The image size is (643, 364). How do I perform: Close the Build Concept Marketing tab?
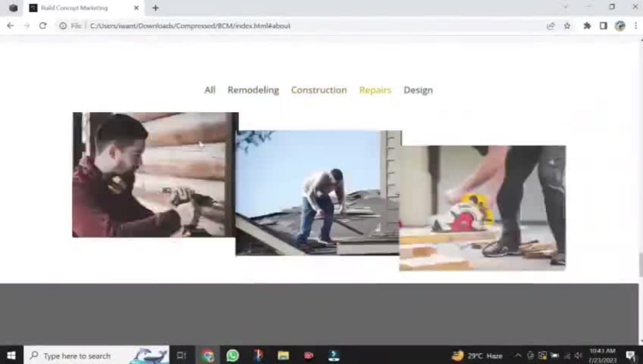coord(136,8)
